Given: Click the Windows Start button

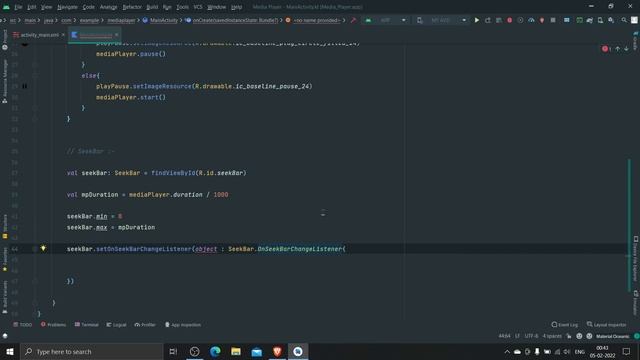Looking at the screenshot, I should click(x=9, y=351).
